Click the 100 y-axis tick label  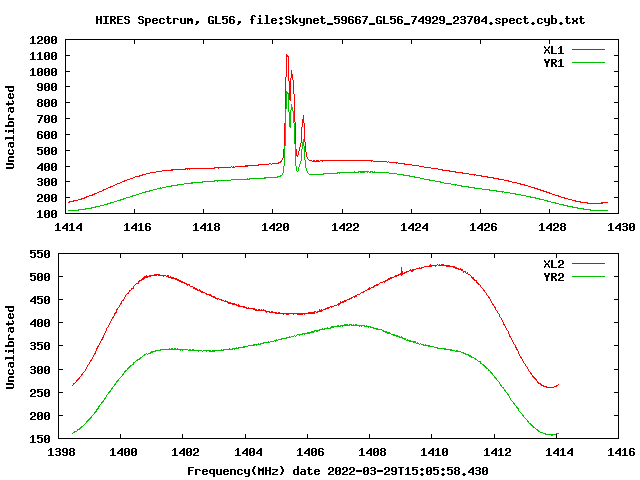[47, 214]
